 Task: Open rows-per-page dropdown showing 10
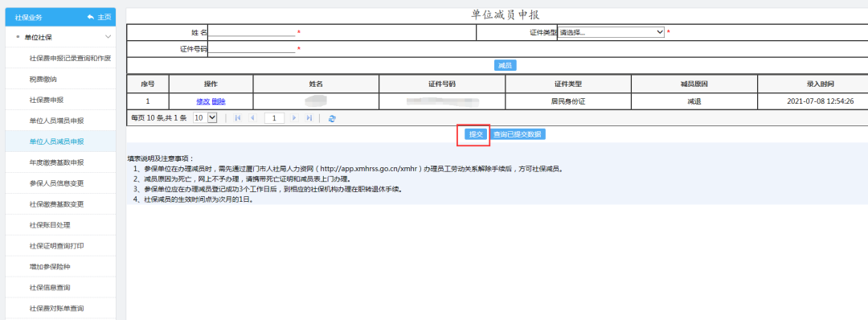point(206,118)
